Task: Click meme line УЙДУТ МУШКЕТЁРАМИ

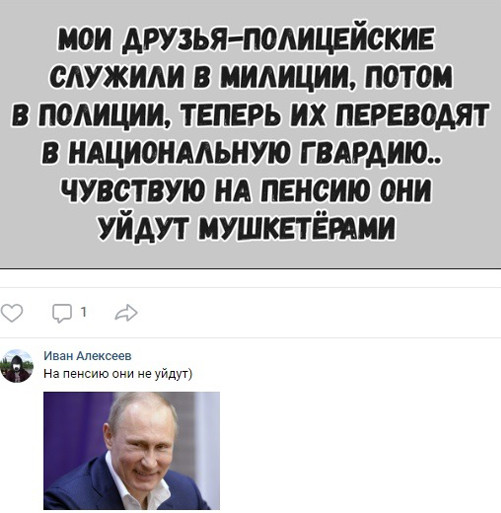Action: tap(247, 228)
